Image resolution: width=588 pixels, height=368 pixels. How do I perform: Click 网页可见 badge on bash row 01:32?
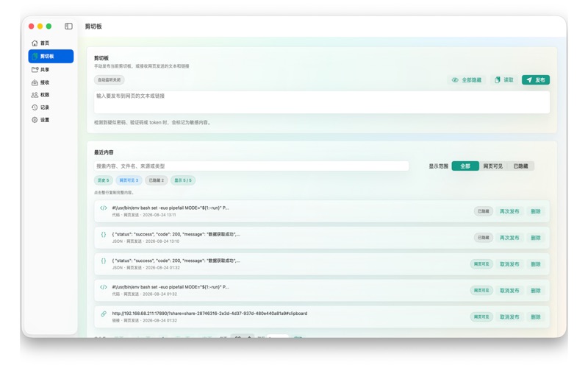coord(481,290)
